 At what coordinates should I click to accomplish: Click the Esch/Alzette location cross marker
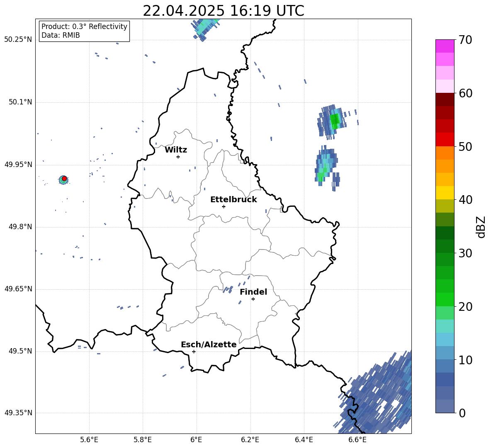(x=194, y=351)
